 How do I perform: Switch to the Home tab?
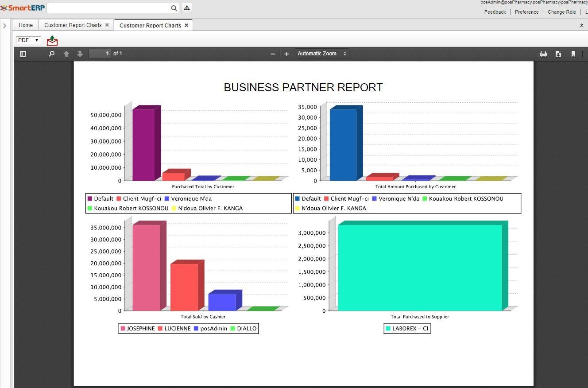(x=25, y=25)
